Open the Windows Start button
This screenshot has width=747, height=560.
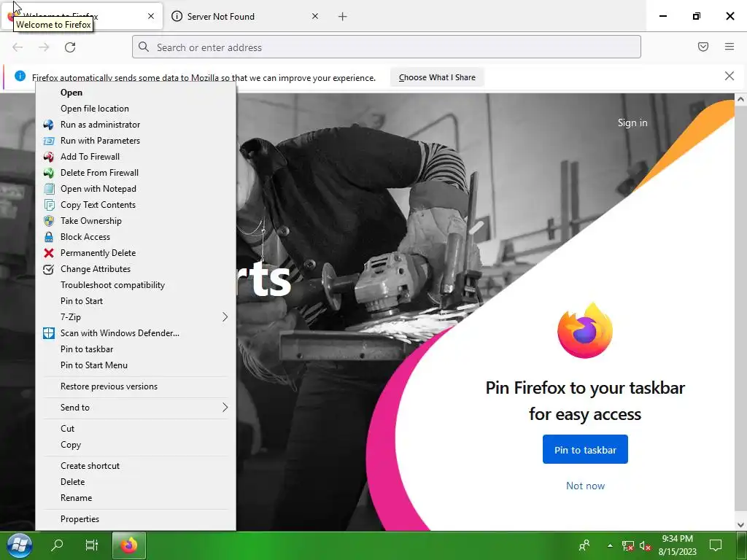point(20,545)
